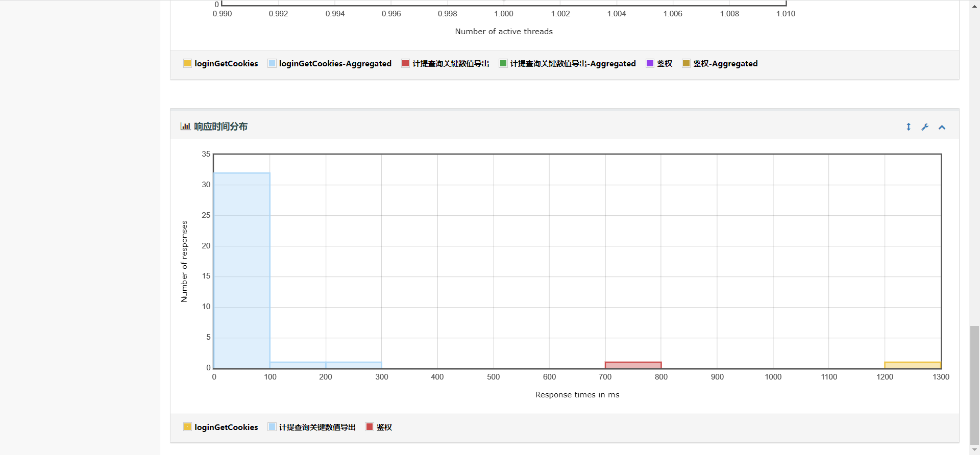Click the 1.000 tick label on upper chart
The width and height of the screenshot is (980, 455).
tap(504, 14)
